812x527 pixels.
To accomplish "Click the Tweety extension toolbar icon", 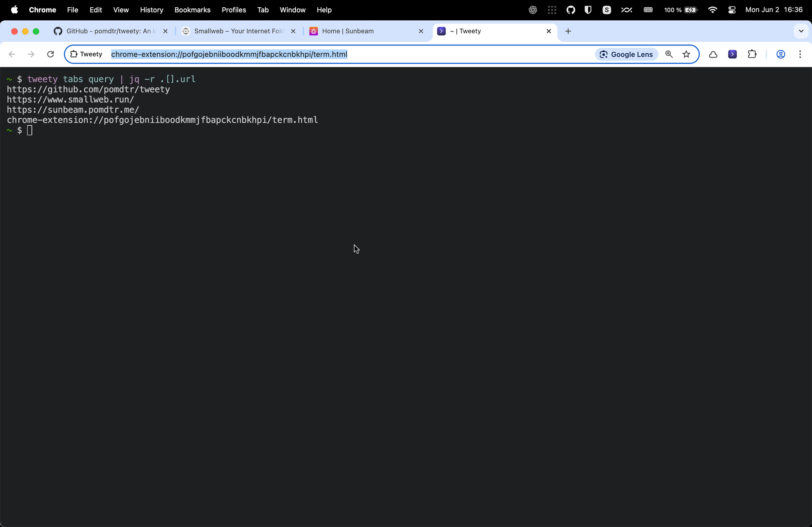I will click(x=732, y=54).
